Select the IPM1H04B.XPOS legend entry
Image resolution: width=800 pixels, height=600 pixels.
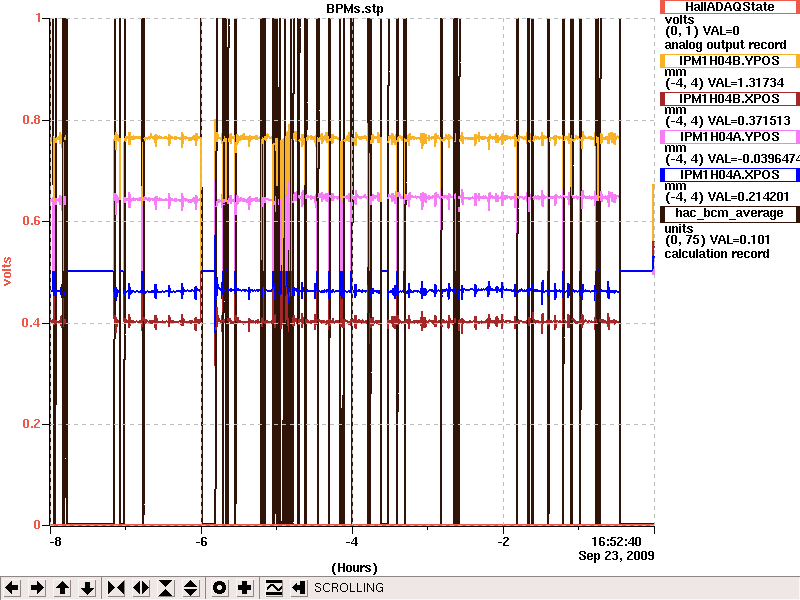(x=730, y=99)
